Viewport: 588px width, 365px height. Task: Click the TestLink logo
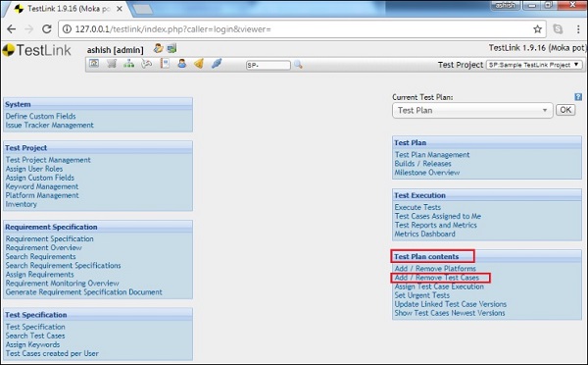36,50
